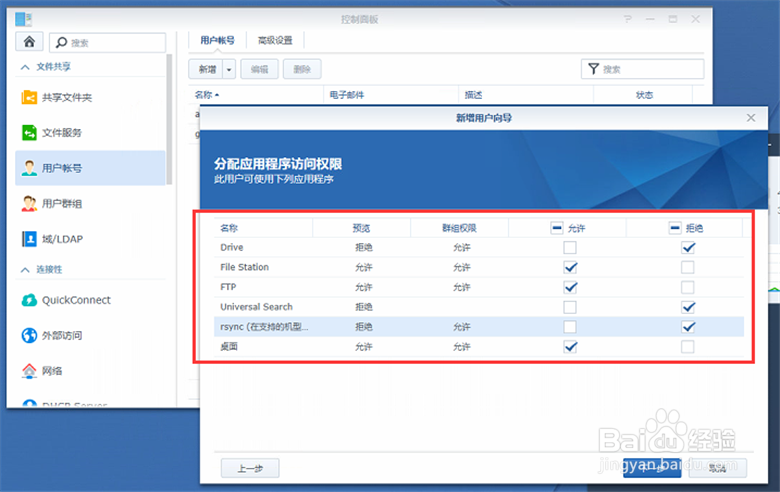Close the 新增用户向导 wizard dialog
This screenshot has height=492, width=780.
(751, 118)
